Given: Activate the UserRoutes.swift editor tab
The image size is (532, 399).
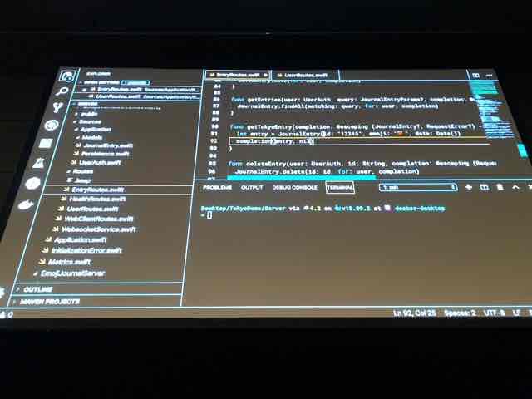Looking at the screenshot, I should tap(305, 75).
